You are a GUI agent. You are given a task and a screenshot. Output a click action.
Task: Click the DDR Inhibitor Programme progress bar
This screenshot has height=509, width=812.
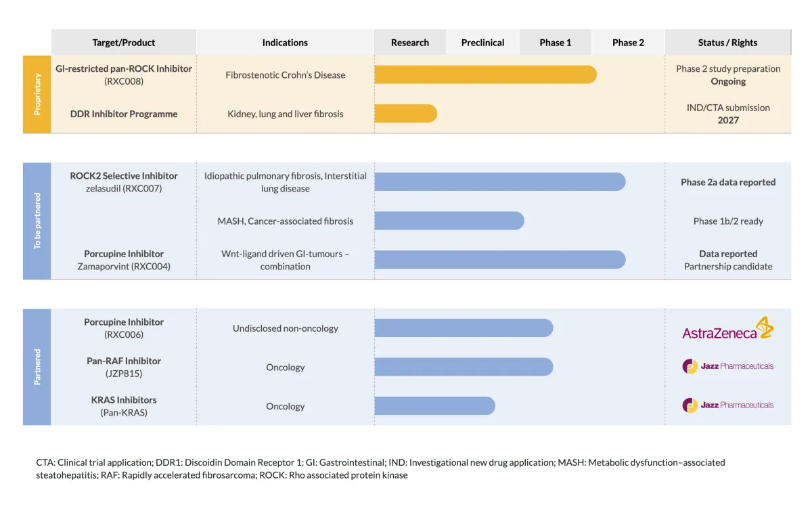(x=405, y=114)
